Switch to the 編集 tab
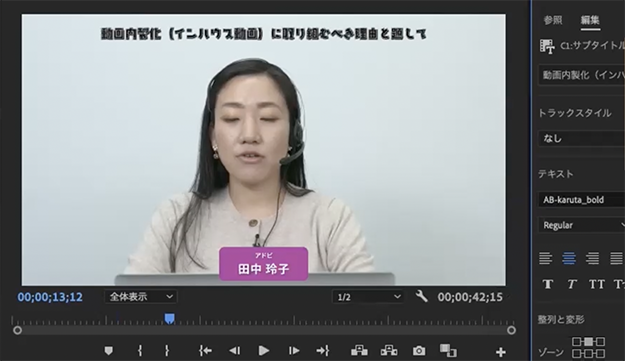 click(590, 20)
